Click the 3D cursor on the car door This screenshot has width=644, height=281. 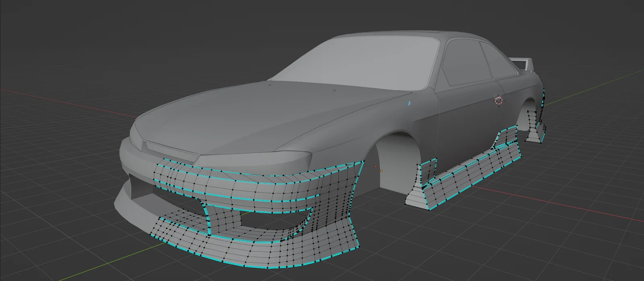499,100
